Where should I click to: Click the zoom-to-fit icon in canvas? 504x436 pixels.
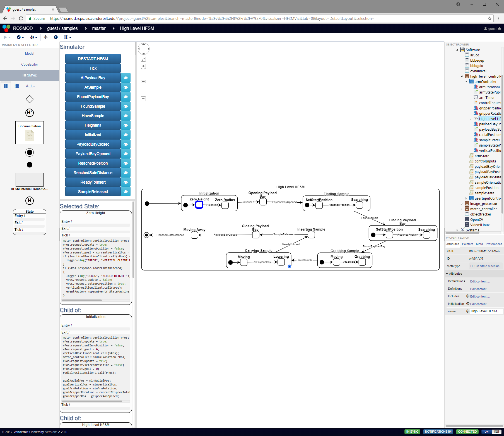click(143, 59)
